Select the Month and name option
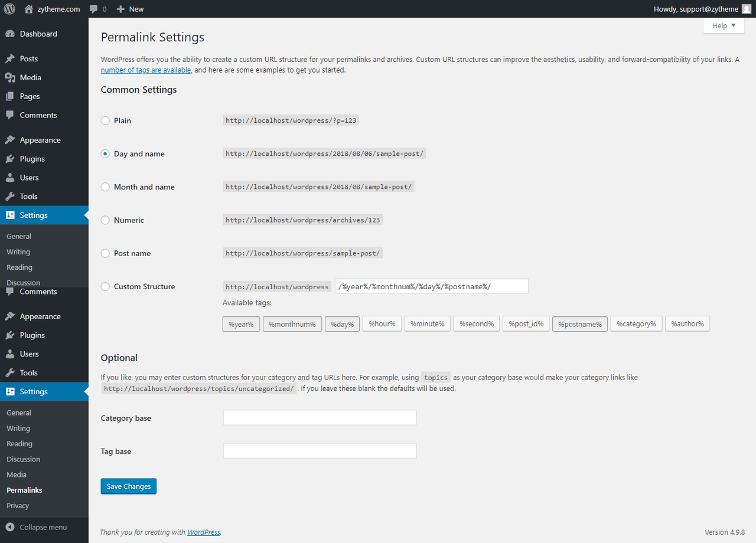Screen dimensions: 756x543 (105, 187)
